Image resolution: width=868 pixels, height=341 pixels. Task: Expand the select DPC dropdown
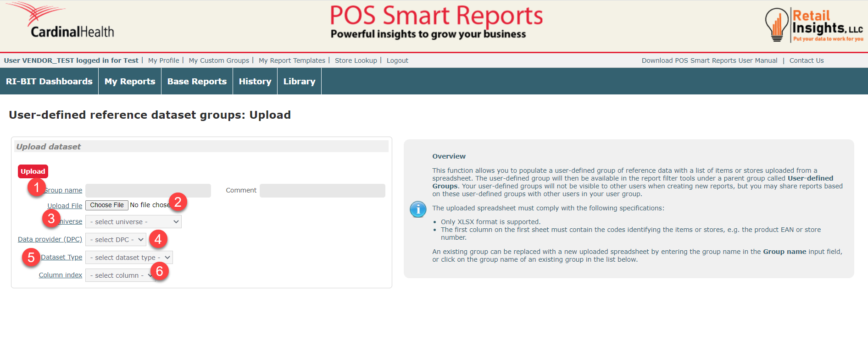[116, 240]
